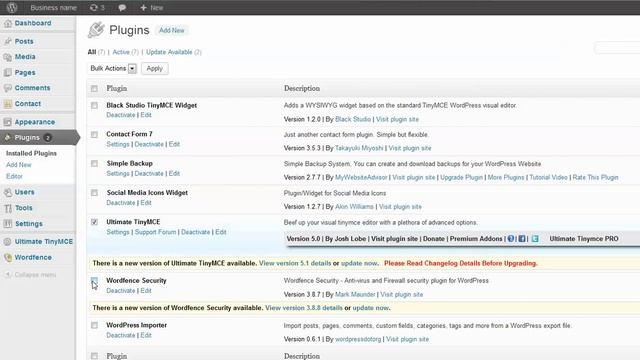Visit plugin site for WordPress Importer
Screen dimensions: 640x360
pos(407,339)
